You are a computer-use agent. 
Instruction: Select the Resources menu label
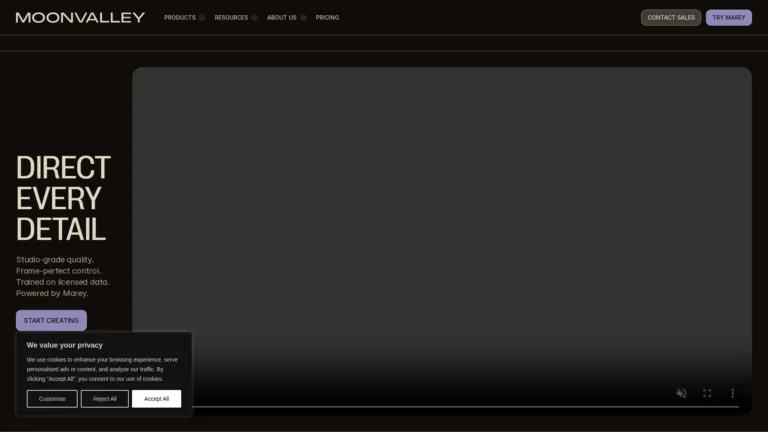click(231, 18)
